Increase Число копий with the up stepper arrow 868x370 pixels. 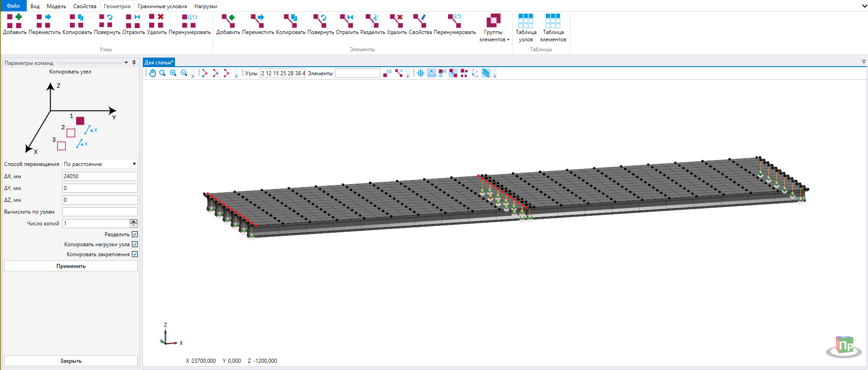coord(133,221)
